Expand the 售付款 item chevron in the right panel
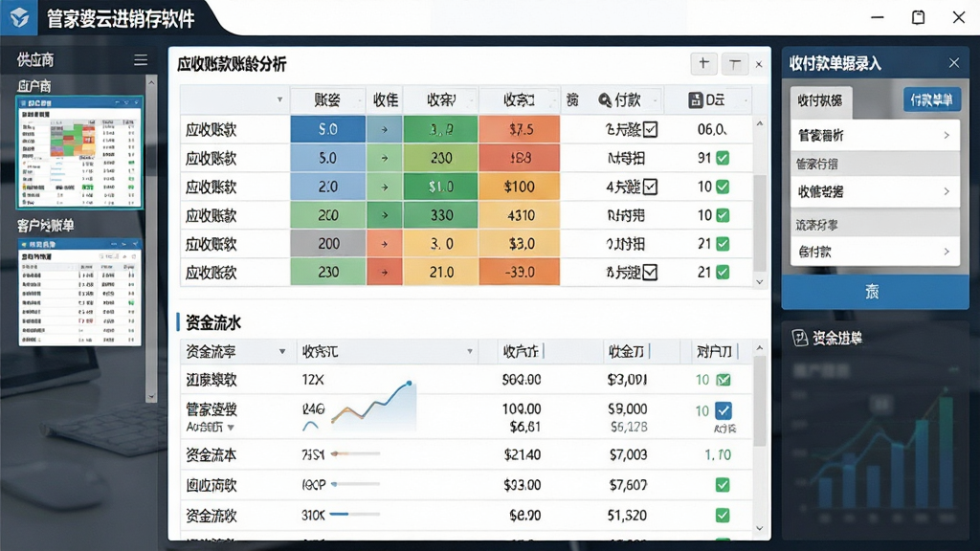980x551 pixels. click(947, 252)
